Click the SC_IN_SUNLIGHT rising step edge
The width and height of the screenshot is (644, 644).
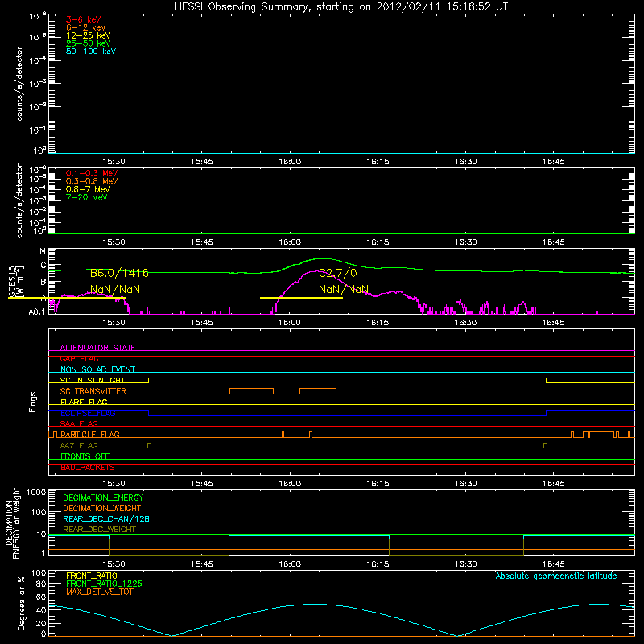click(x=149, y=380)
